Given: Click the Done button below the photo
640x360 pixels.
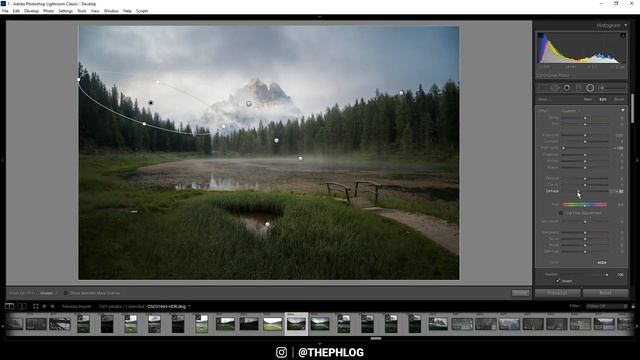Looking at the screenshot, I should (520, 293).
